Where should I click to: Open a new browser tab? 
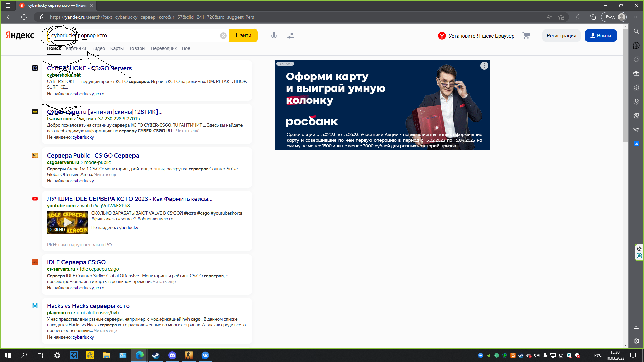102,5
